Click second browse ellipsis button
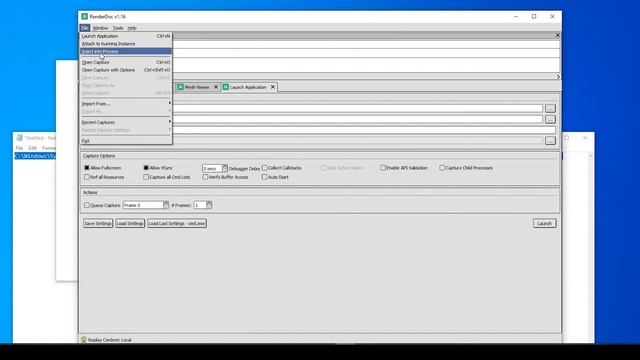The width and height of the screenshot is (640, 360). point(550,119)
